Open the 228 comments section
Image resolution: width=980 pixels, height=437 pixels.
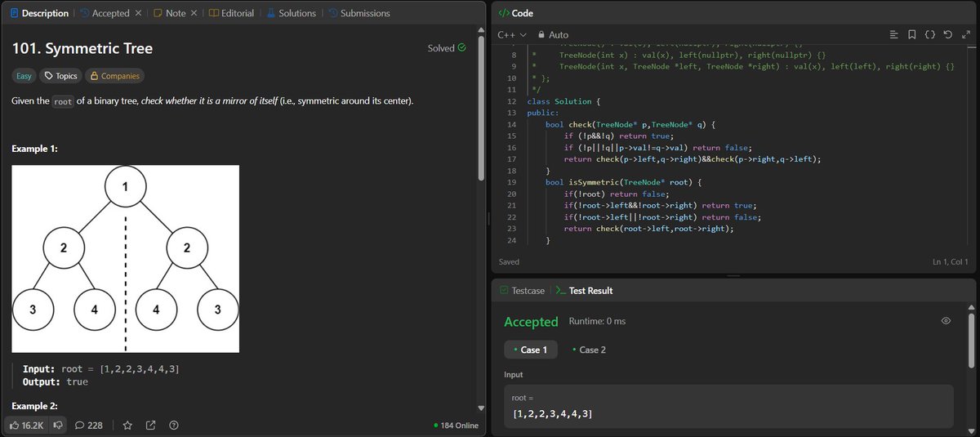click(x=89, y=425)
